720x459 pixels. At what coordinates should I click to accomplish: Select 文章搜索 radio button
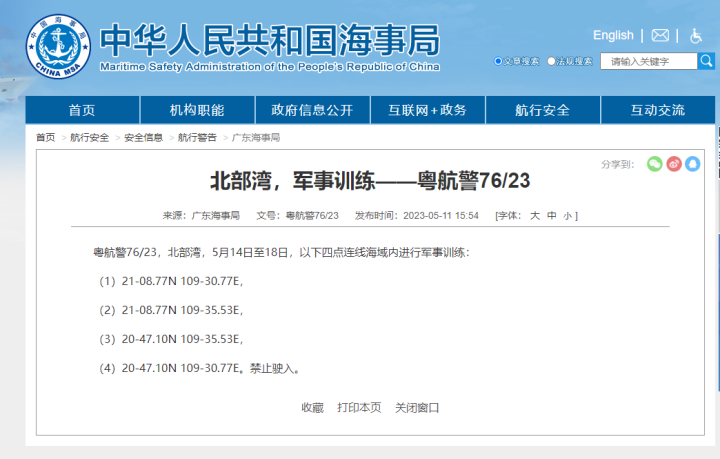pos(498,61)
